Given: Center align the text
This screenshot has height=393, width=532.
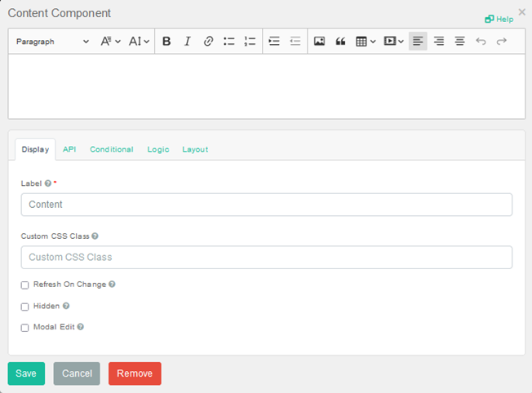Looking at the screenshot, I should click(x=459, y=42).
